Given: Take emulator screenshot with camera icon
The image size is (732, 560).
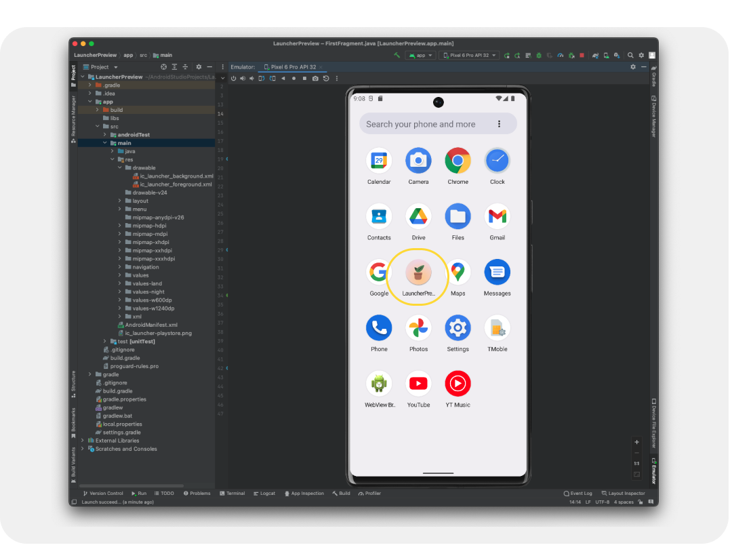Looking at the screenshot, I should pyautogui.click(x=315, y=78).
